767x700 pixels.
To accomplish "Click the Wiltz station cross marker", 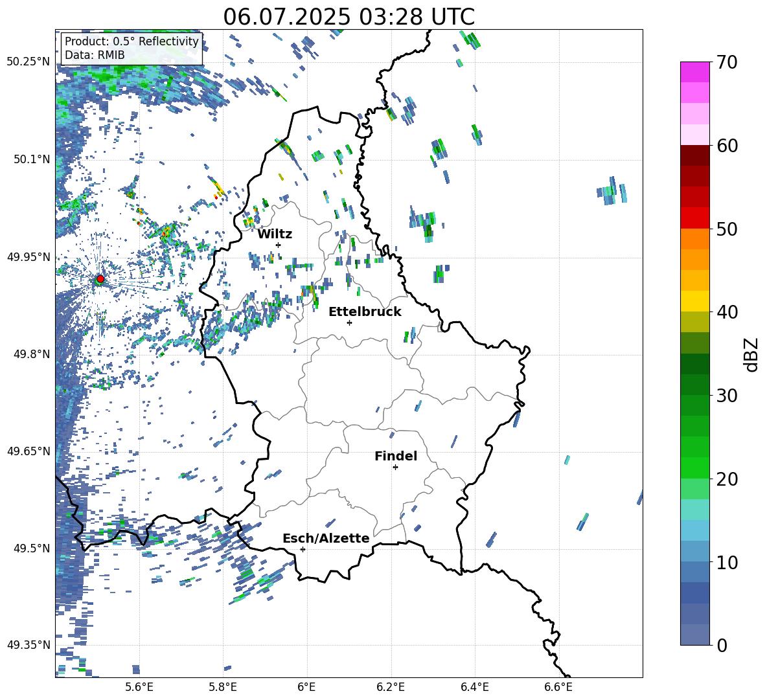I will (279, 245).
